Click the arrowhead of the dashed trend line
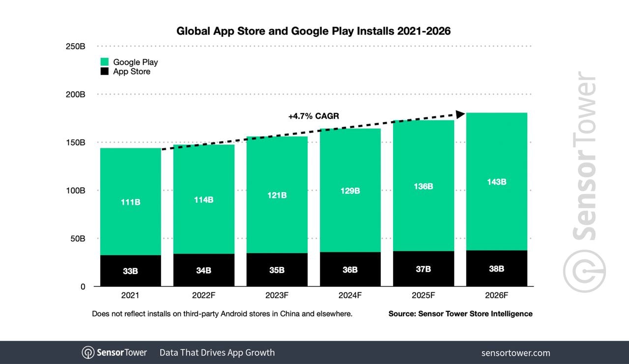Image resolution: width=629 pixels, height=364 pixels. [x=460, y=114]
